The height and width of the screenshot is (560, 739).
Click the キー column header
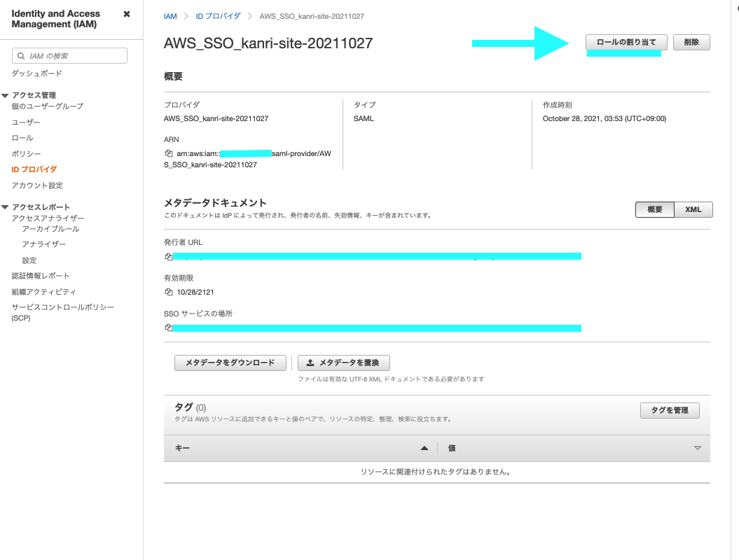click(x=182, y=448)
